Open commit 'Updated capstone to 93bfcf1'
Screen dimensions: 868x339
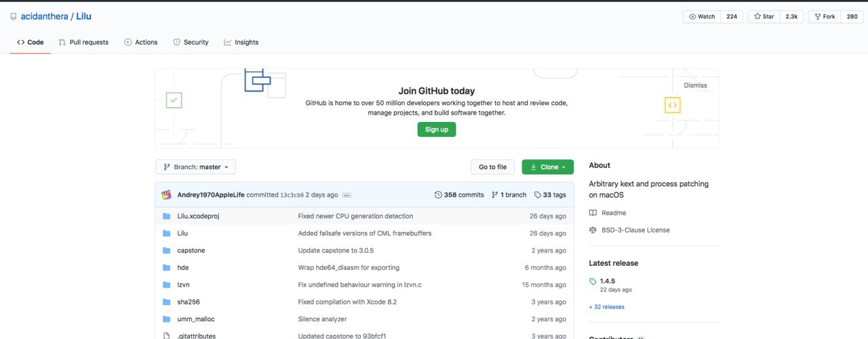[342, 336]
